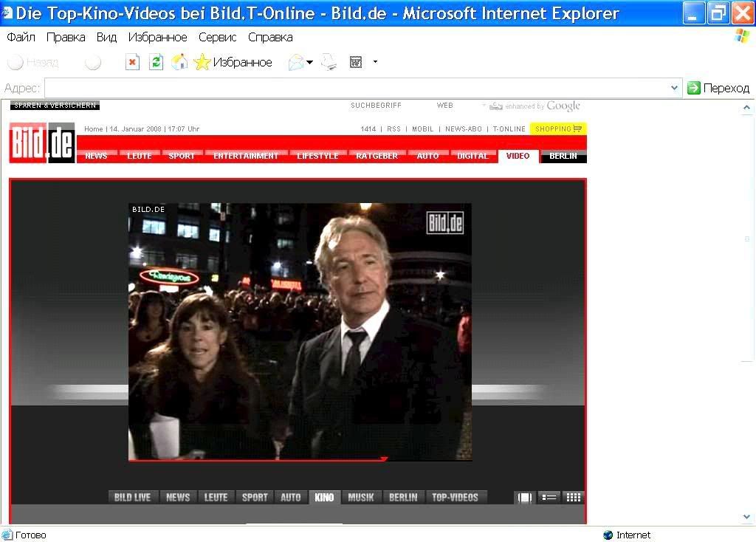Select the LIFESTYLE navigation tab
This screenshot has height=542, width=756.
(x=317, y=156)
